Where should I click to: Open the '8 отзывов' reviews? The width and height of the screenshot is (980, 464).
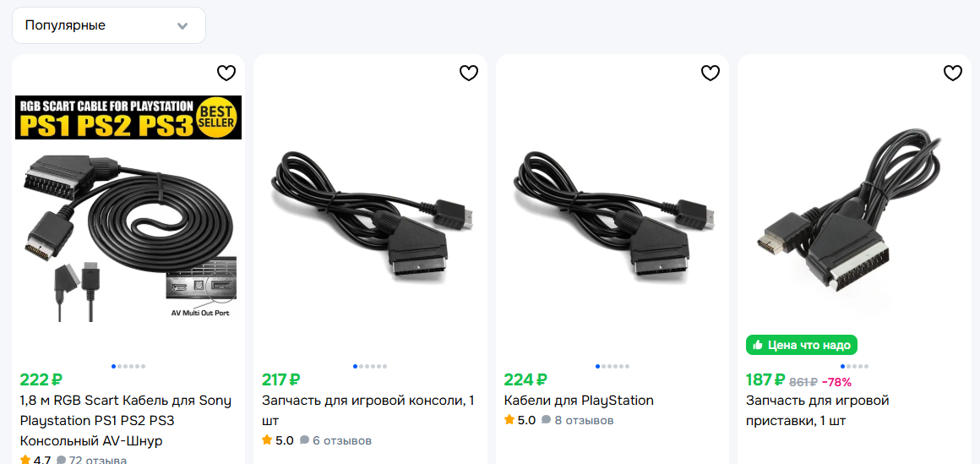pos(584,420)
